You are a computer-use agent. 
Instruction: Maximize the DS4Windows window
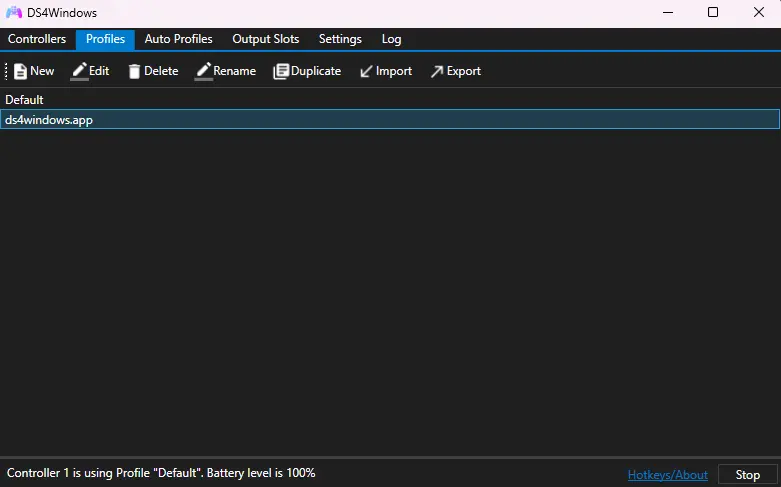click(x=713, y=12)
